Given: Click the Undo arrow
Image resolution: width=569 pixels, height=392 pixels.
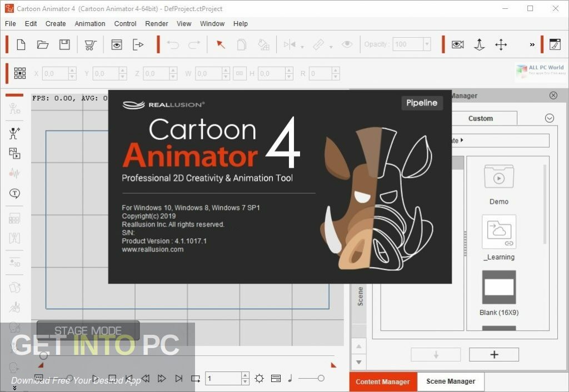Looking at the screenshot, I should 173,44.
